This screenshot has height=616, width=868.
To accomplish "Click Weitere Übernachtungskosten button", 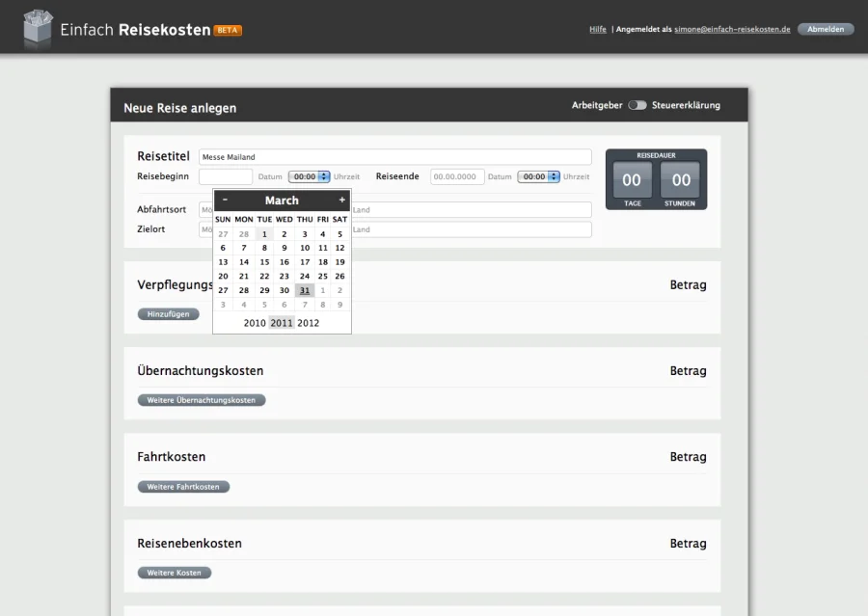I will [202, 400].
